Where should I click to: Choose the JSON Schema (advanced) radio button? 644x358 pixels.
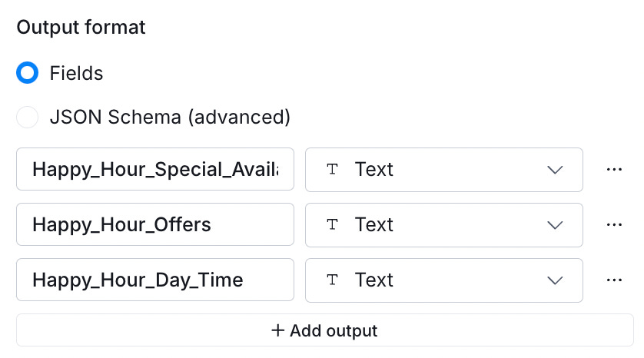[x=28, y=118]
